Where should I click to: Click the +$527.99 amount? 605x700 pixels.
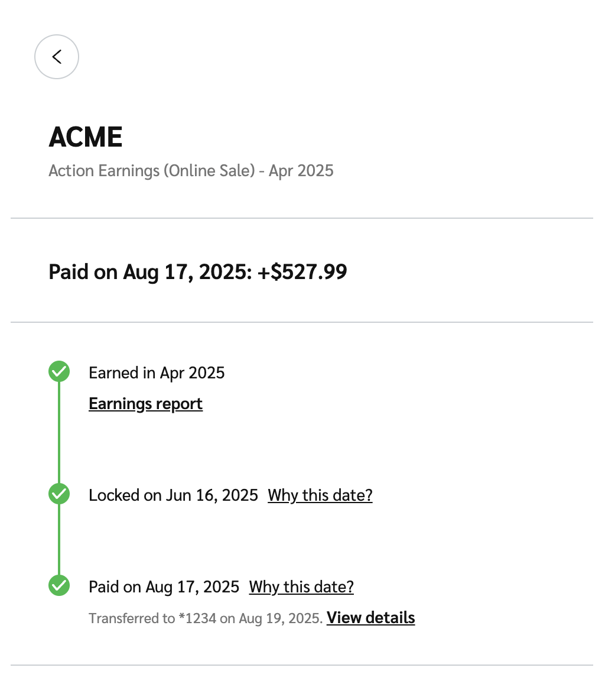302,272
